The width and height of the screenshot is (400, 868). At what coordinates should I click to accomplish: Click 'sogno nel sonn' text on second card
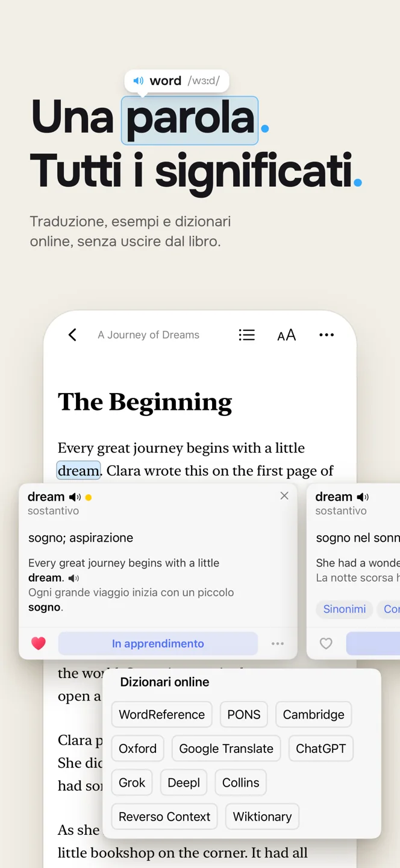[x=358, y=538]
